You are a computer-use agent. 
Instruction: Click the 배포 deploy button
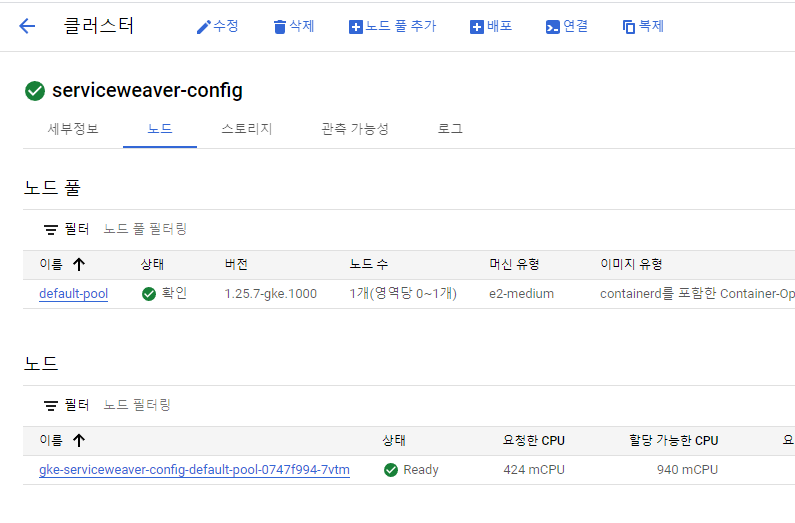(491, 26)
